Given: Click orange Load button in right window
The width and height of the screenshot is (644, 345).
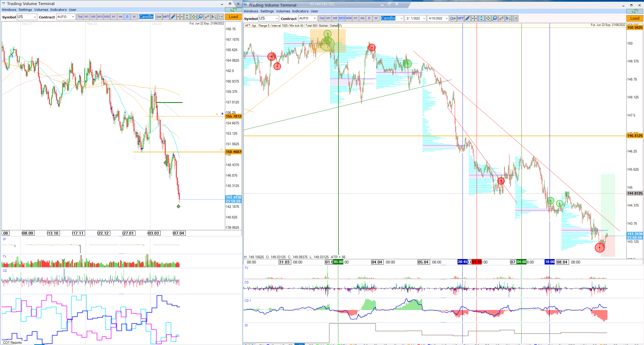Looking at the screenshot, I should coord(635,18).
